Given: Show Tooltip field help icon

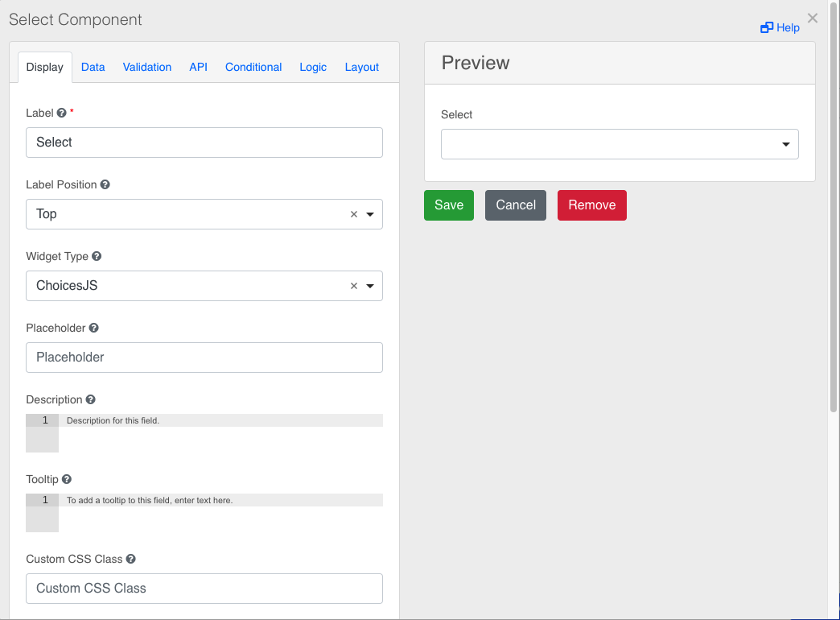Looking at the screenshot, I should [x=67, y=479].
